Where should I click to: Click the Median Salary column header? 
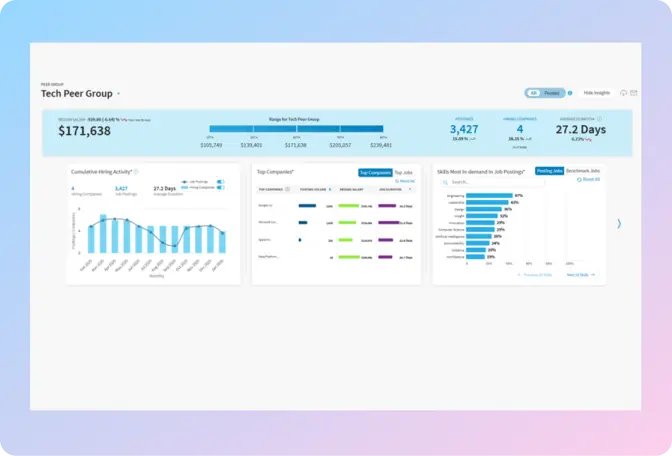pos(351,189)
